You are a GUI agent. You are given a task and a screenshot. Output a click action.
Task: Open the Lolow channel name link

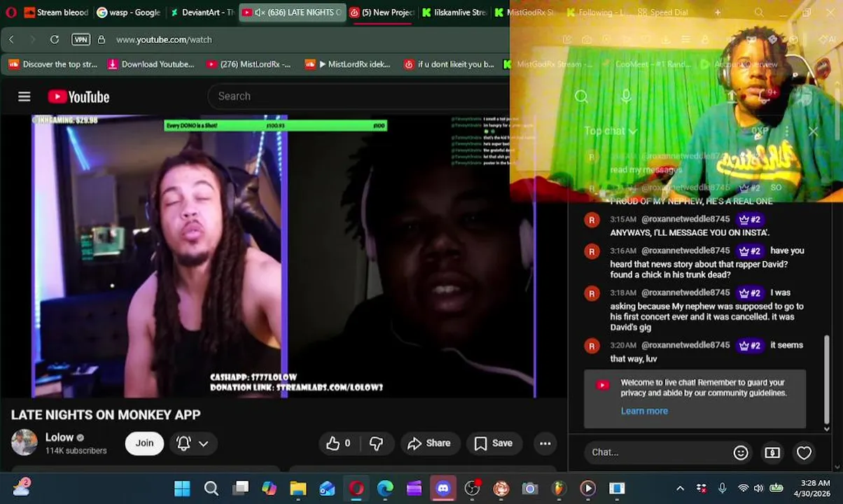click(x=60, y=437)
